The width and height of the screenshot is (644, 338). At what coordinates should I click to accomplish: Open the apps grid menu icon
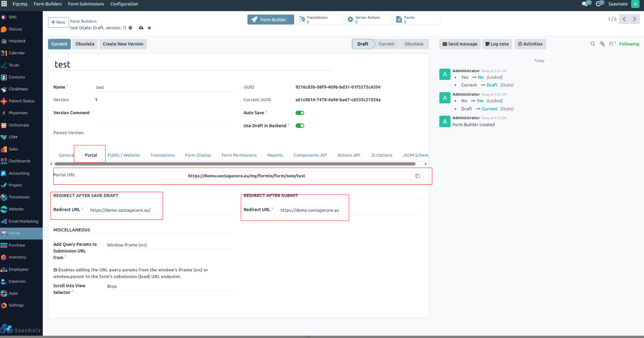click(x=4, y=4)
